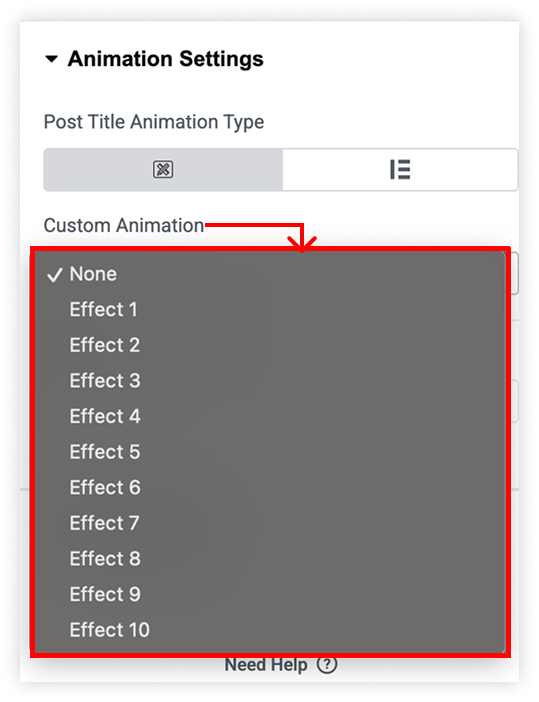This screenshot has height=702, width=539.
Task: Pick Effect 9 from dropdown
Action: pyautogui.click(x=270, y=594)
